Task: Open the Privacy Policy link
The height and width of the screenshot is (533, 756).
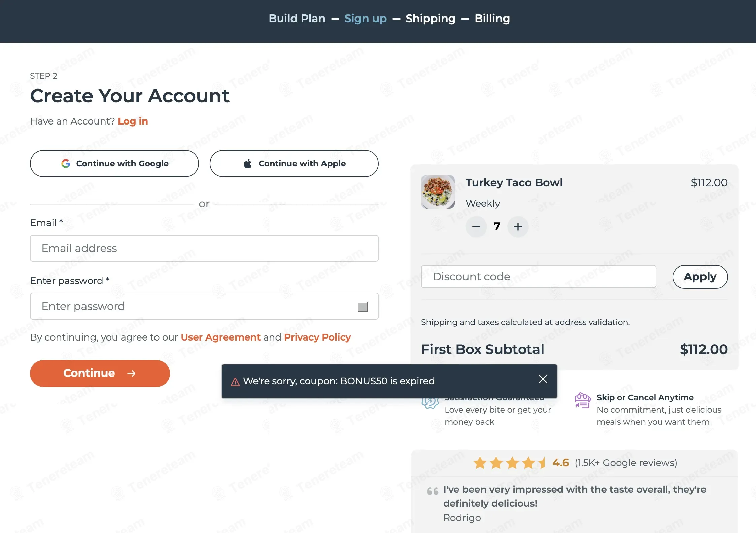Action: pyautogui.click(x=317, y=337)
